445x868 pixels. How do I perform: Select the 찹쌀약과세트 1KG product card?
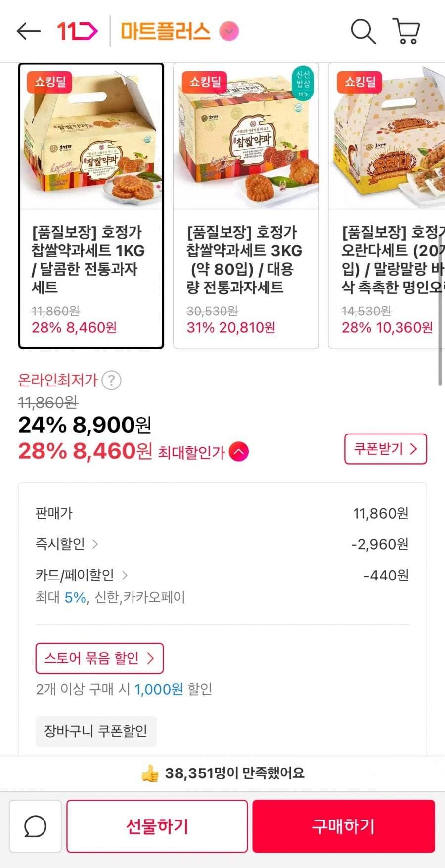(91, 206)
